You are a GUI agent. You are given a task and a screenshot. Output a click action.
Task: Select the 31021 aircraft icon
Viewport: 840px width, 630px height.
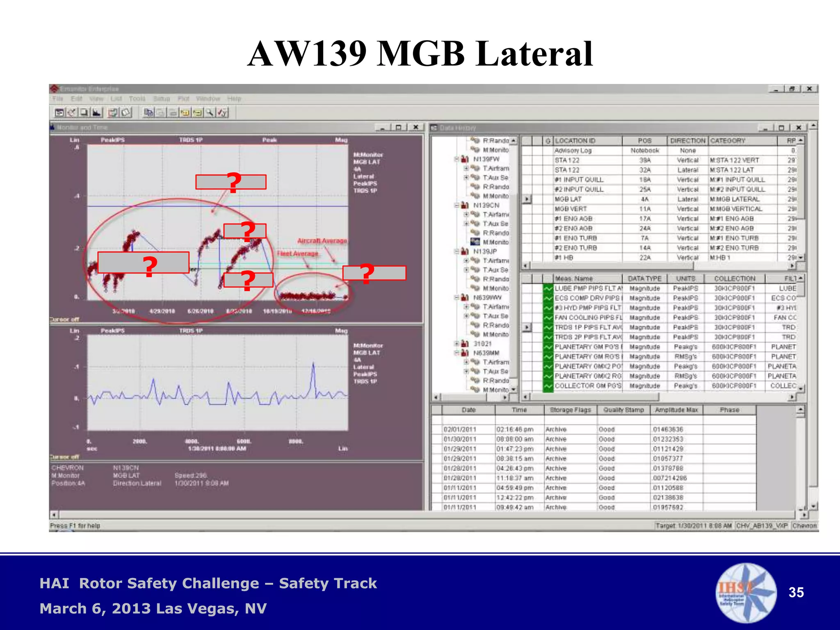click(465, 344)
